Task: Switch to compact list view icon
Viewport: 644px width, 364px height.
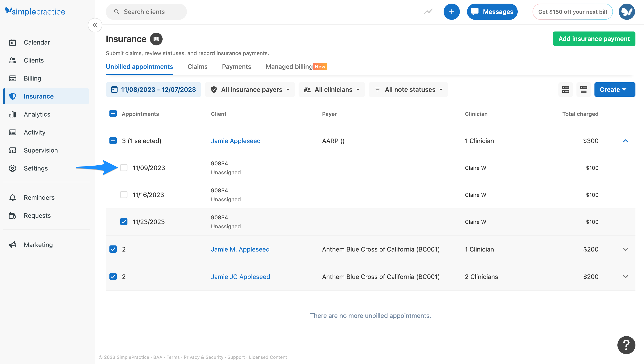Action: click(583, 90)
